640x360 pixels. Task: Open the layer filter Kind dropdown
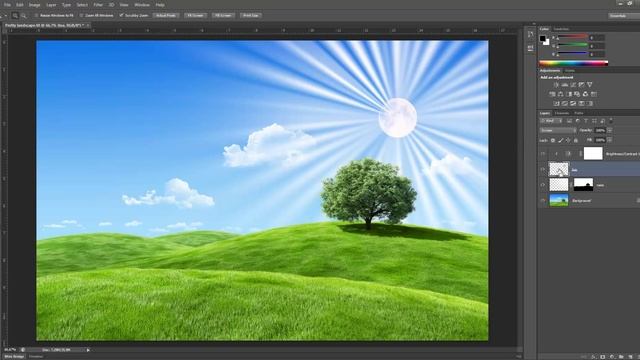pos(551,121)
